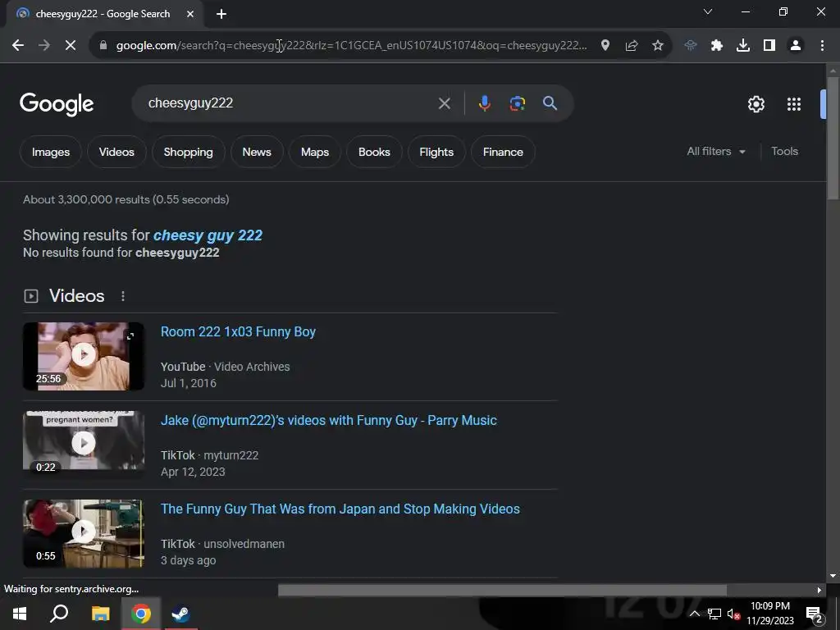Open Windows taskbar search

coord(59,614)
